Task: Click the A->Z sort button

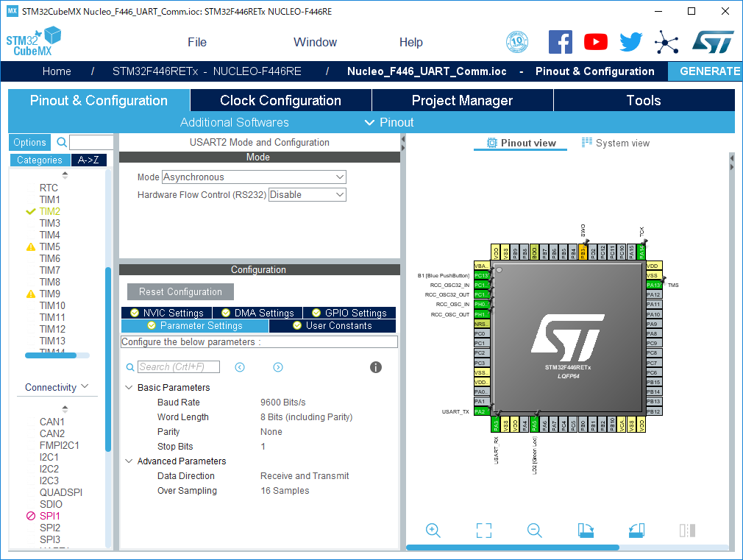Action: pyautogui.click(x=88, y=160)
